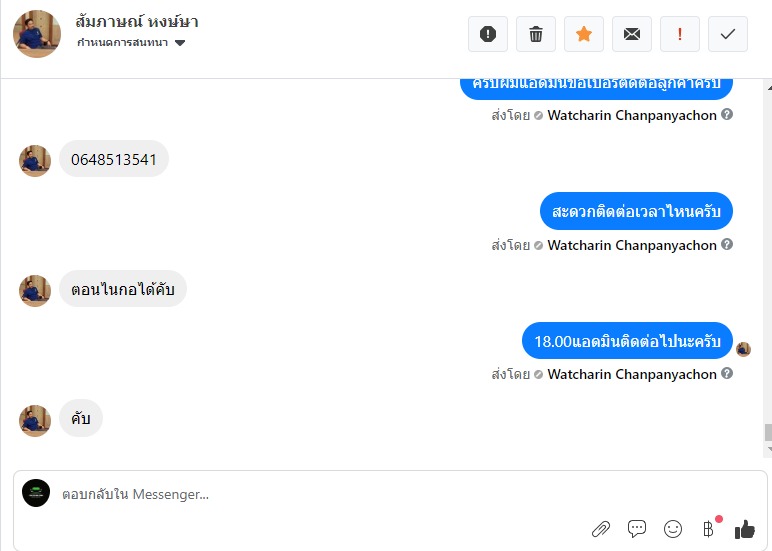Click the chat vertical scrollbar thumb

click(x=768, y=432)
